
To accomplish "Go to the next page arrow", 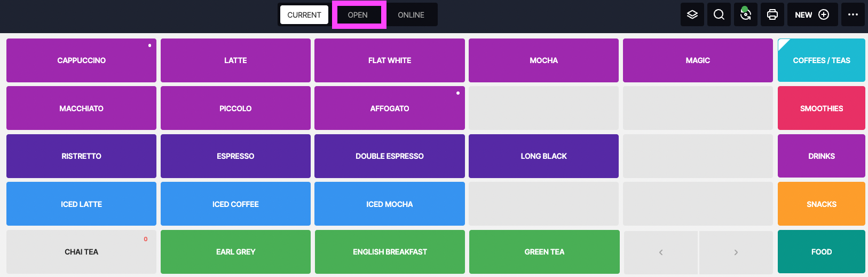I will coord(736,252).
